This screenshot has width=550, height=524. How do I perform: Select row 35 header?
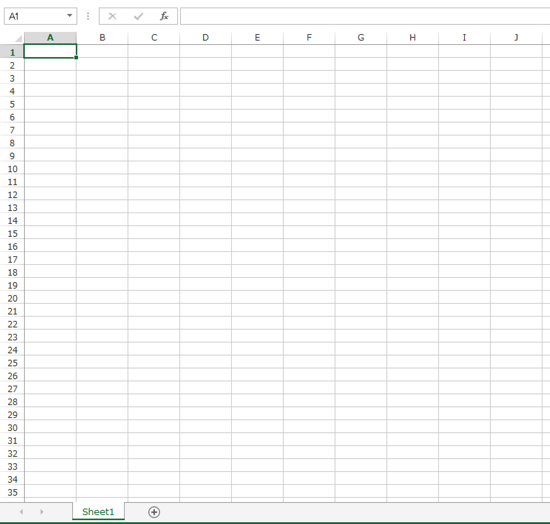click(x=12, y=492)
